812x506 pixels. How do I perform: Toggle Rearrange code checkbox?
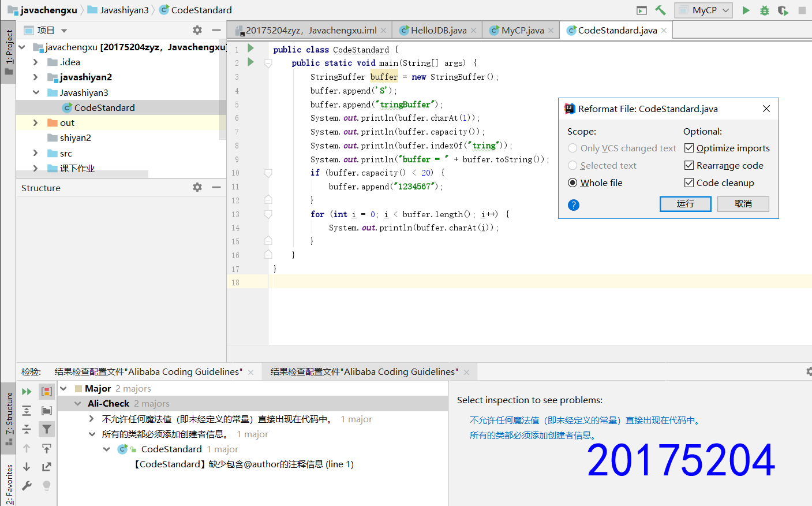pos(689,165)
